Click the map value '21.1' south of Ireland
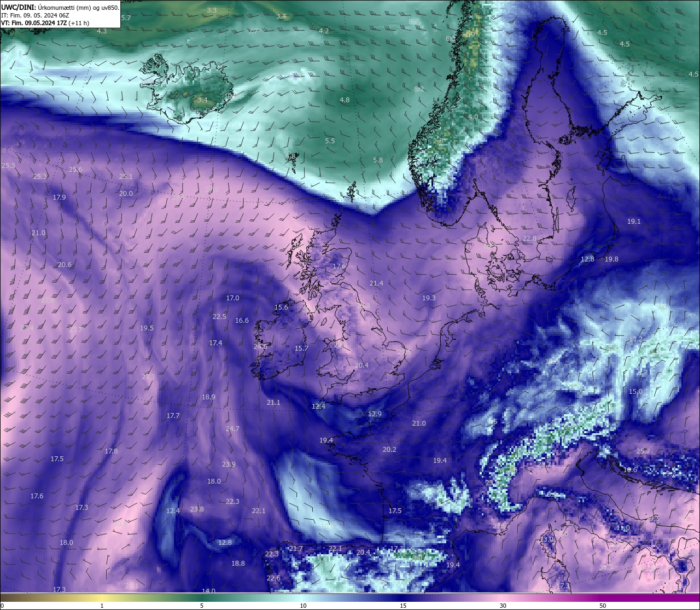Image resolution: width=700 pixels, height=610 pixels. (x=273, y=403)
